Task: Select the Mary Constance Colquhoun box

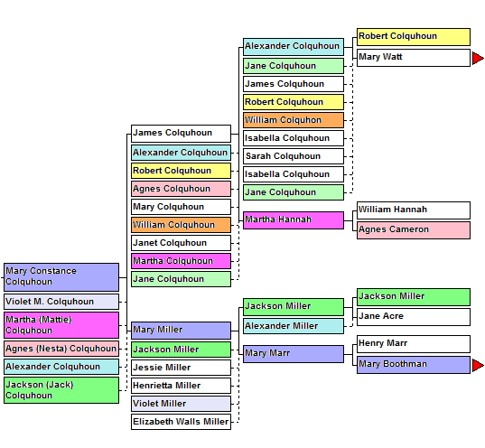Action: pos(61,277)
